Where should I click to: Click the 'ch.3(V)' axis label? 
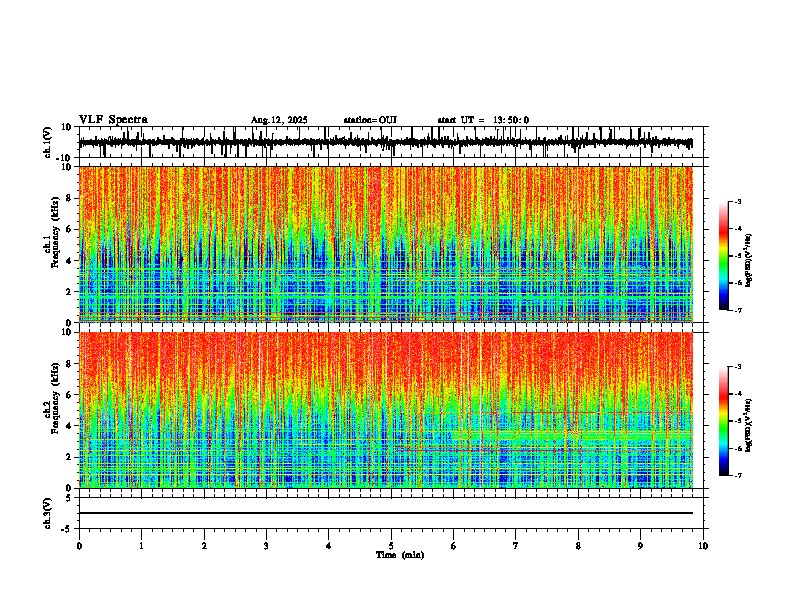point(48,513)
